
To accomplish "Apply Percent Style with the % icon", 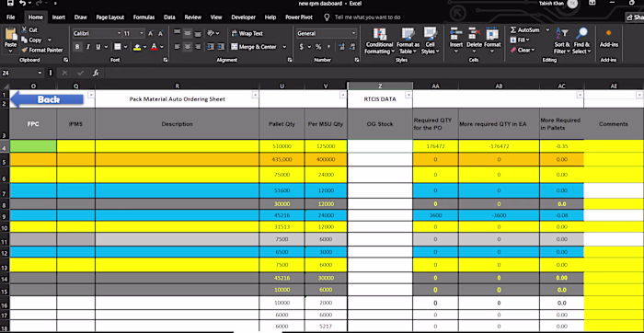I will coord(318,47).
